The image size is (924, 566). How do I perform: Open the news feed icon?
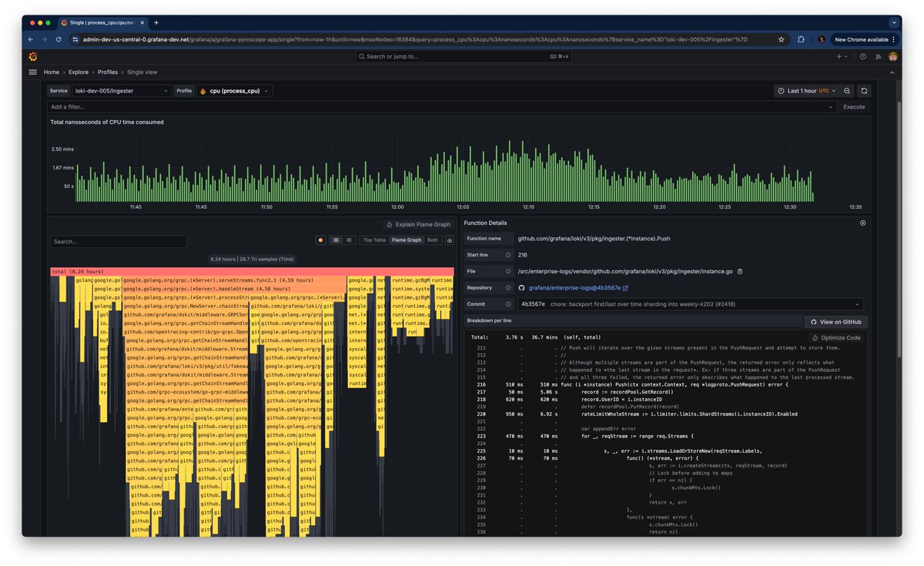(878, 56)
